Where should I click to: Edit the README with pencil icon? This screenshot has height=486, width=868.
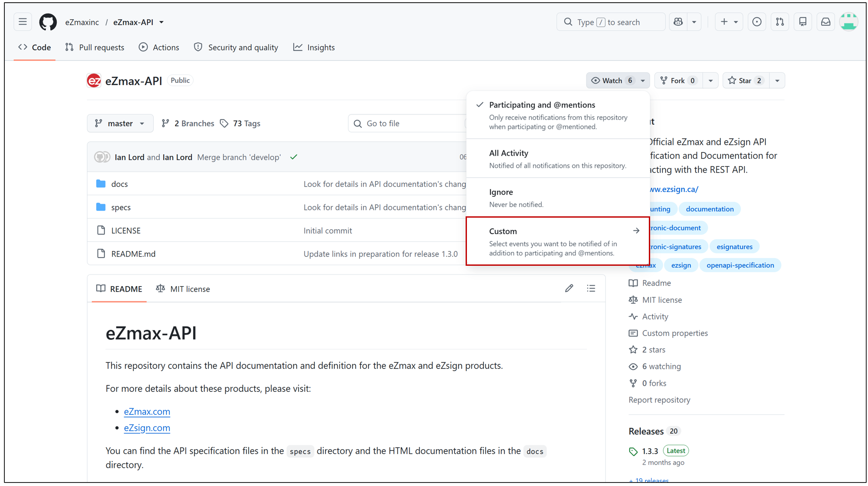click(x=569, y=288)
